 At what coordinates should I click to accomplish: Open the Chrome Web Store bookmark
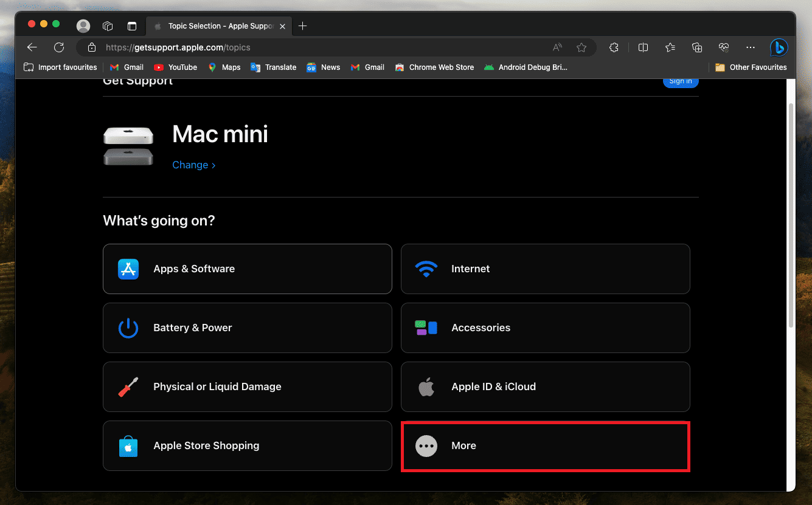[434, 67]
